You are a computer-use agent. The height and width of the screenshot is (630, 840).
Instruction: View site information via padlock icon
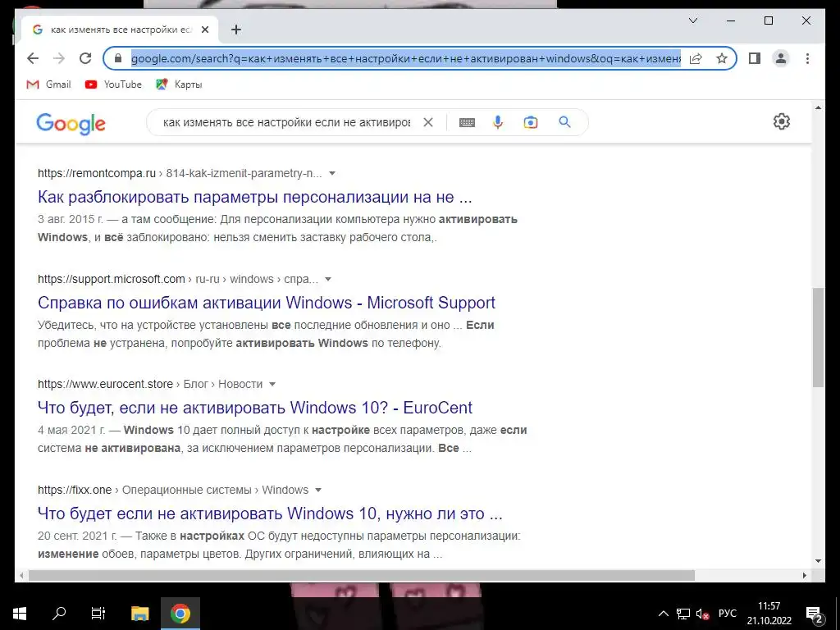[118, 58]
